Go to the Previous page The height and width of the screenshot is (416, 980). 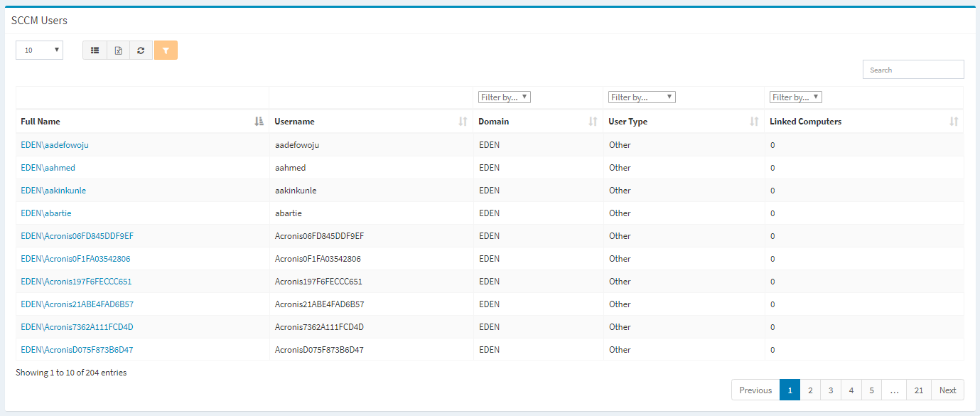click(755, 390)
